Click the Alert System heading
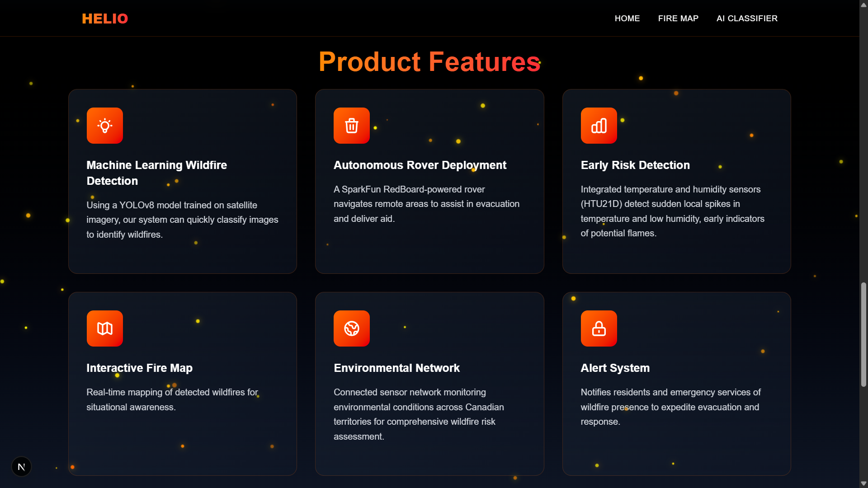 615,368
